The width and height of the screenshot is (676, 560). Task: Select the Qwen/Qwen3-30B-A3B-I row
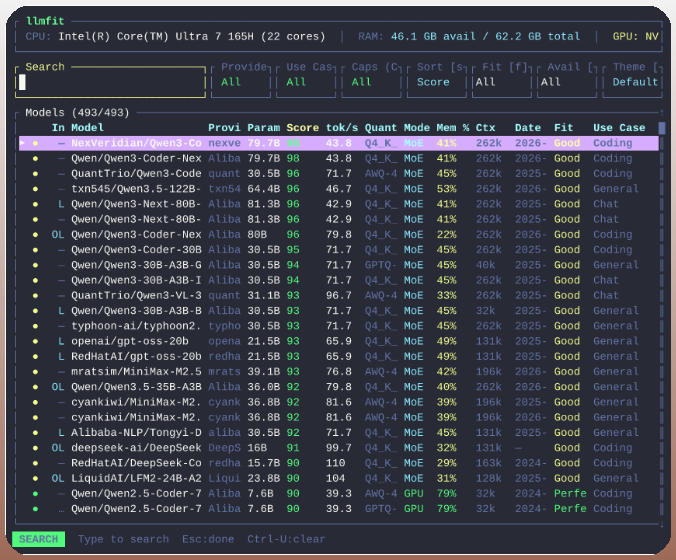pos(339,280)
